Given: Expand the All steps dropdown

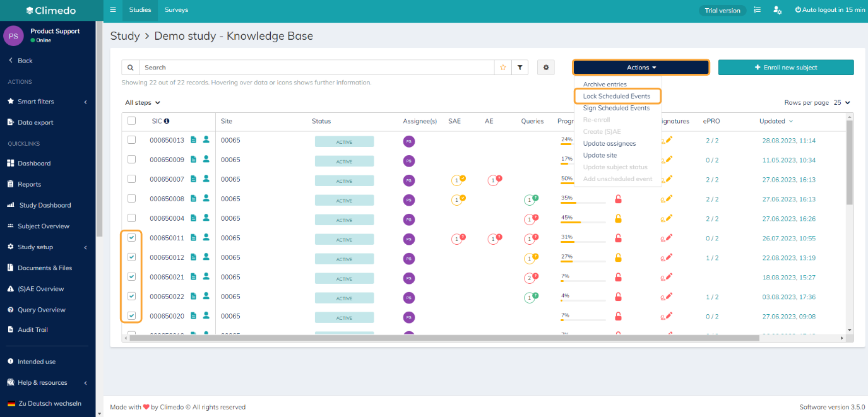Looking at the screenshot, I should [143, 103].
